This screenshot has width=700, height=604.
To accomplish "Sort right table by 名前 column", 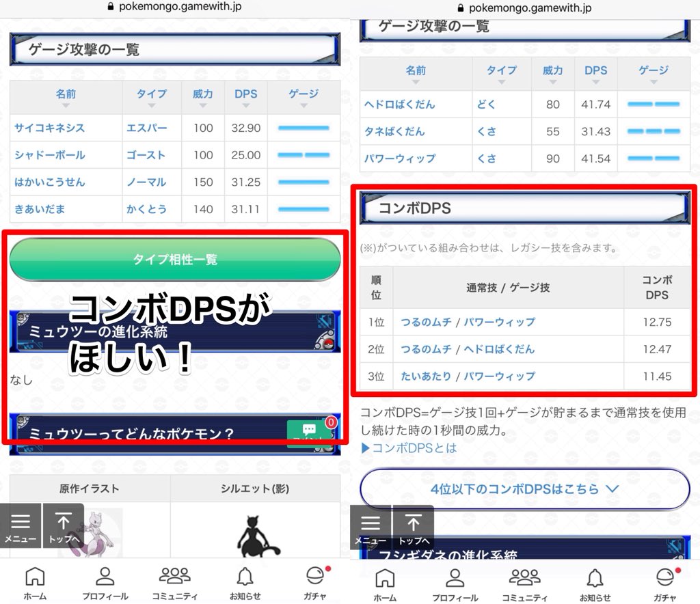I will click(x=416, y=74).
